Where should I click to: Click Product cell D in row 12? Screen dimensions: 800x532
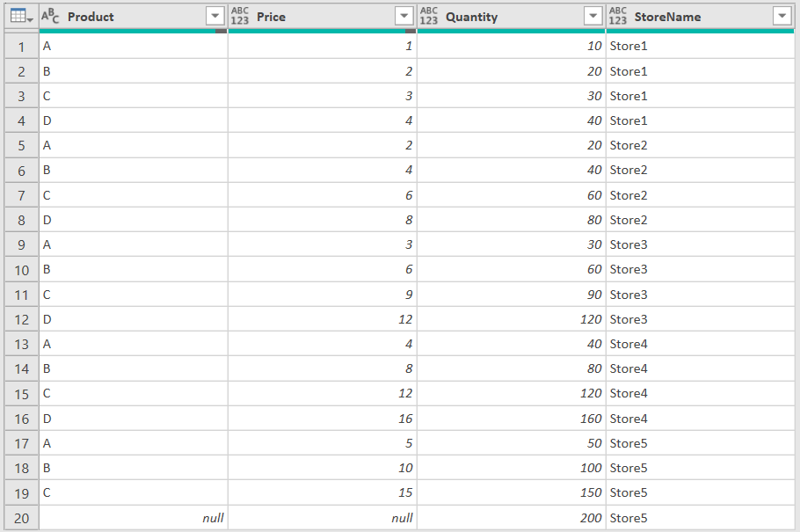(134, 319)
